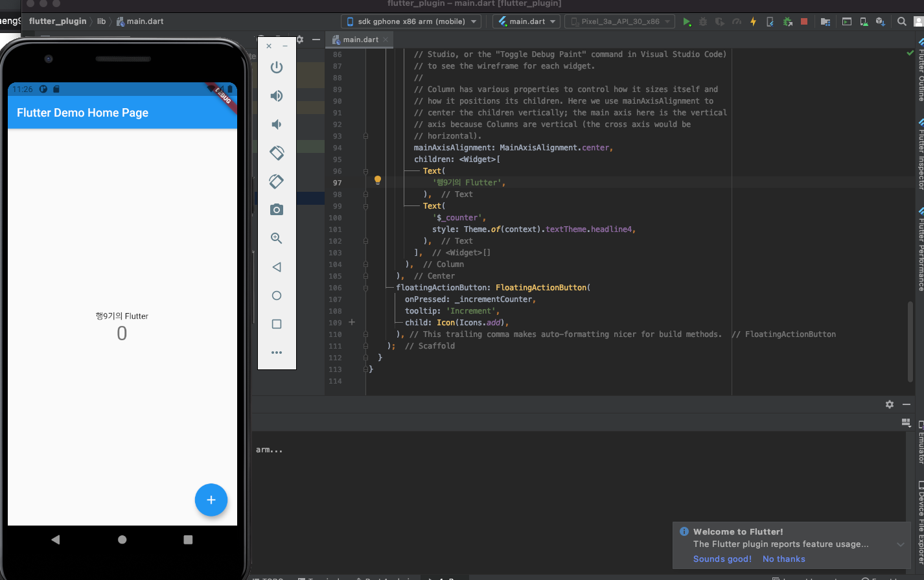Open main.dart run configuration dropdown
Image resolution: width=924 pixels, height=580 pixels.
coord(526,21)
